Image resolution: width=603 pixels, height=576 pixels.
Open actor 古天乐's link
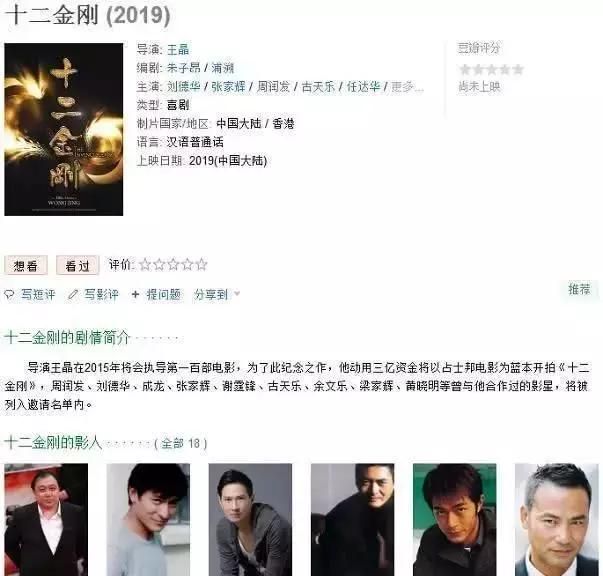[318, 87]
